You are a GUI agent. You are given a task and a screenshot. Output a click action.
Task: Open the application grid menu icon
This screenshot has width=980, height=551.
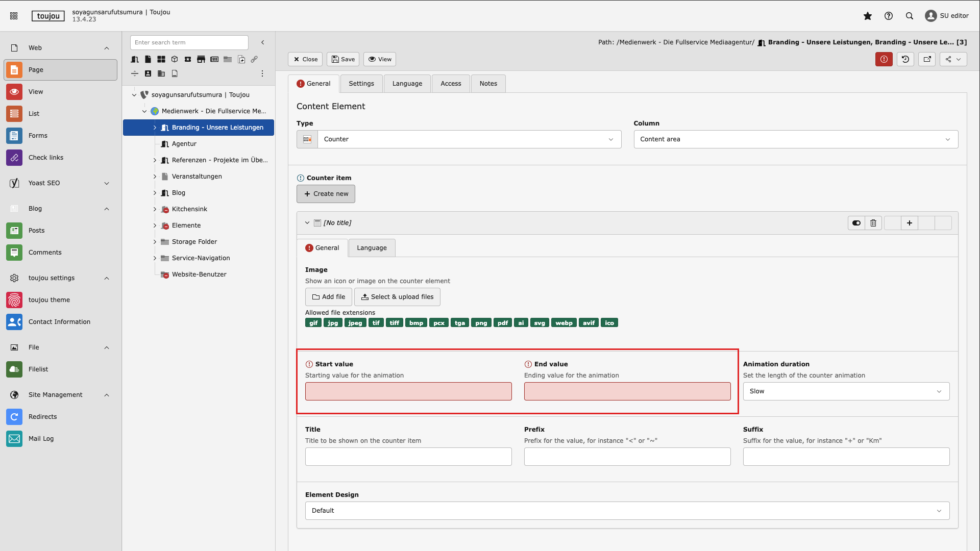(x=14, y=16)
